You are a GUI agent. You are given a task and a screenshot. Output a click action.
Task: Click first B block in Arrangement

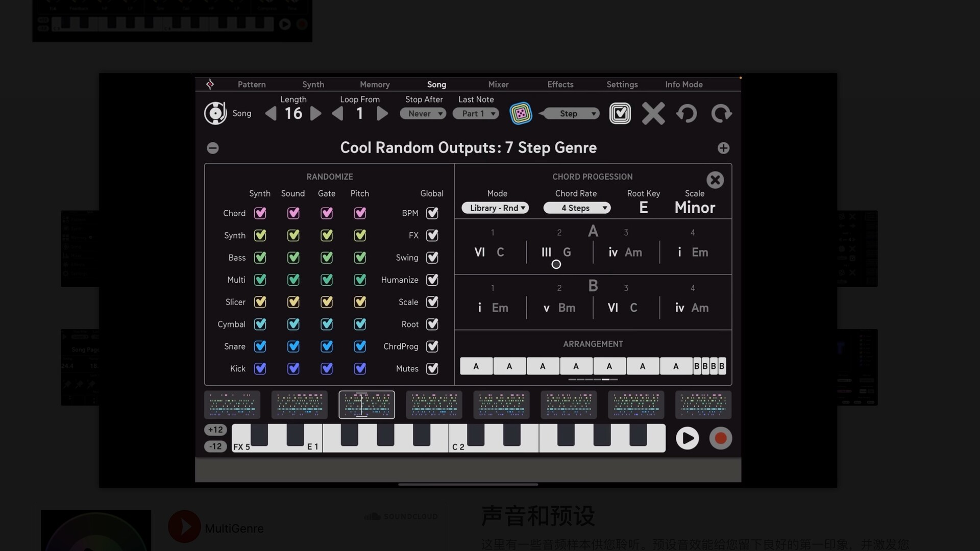tap(697, 366)
